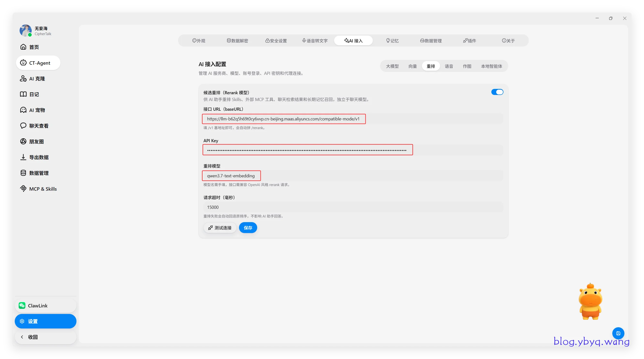Select the AI 接入 tab
This screenshot has height=359, width=644.
tap(353, 40)
